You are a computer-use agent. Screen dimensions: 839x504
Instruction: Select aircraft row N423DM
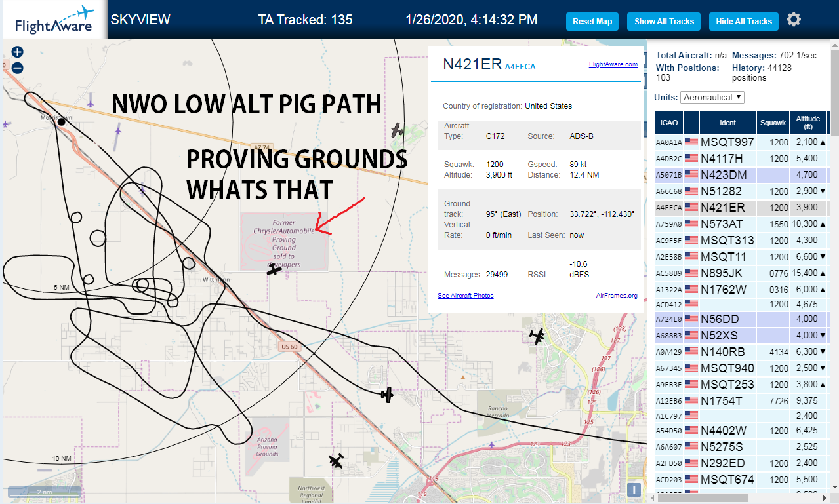(741, 174)
